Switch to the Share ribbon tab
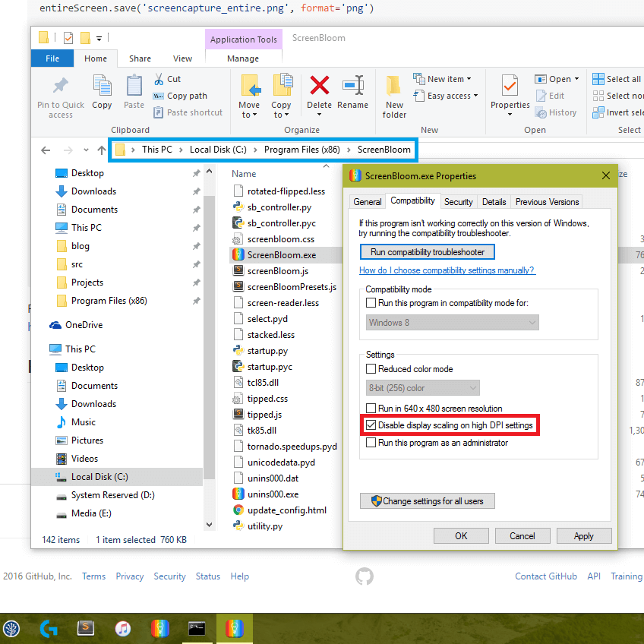 pos(140,58)
